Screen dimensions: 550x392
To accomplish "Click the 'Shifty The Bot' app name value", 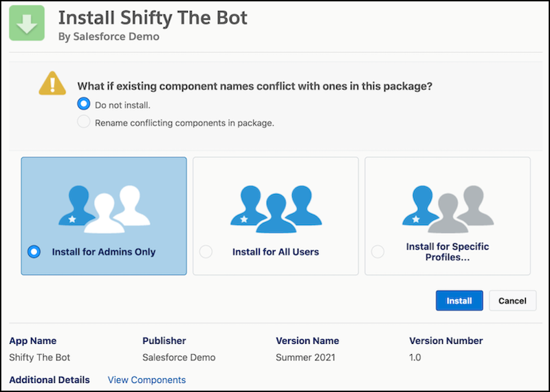I will coord(40,357).
